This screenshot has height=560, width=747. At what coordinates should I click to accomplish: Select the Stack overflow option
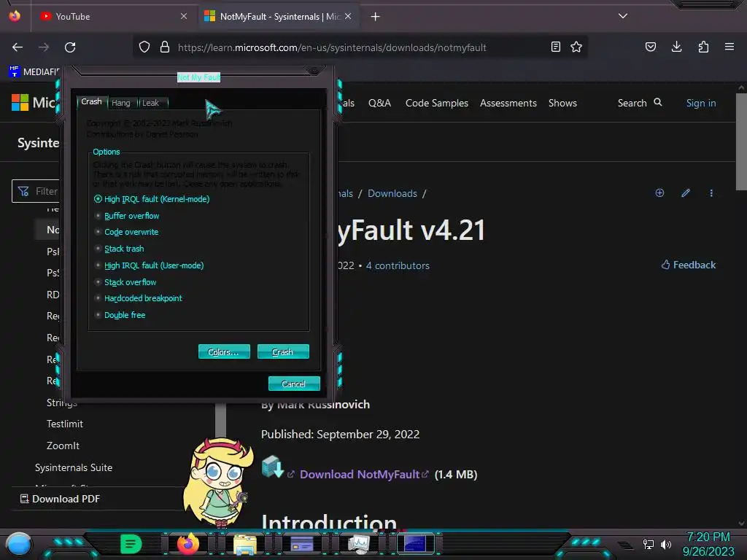[125, 282]
